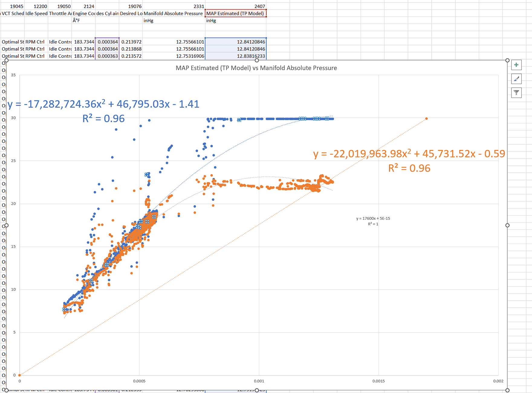Select the orange endpoint at the line's top
Screen dimensions: 532x393
click(427, 119)
